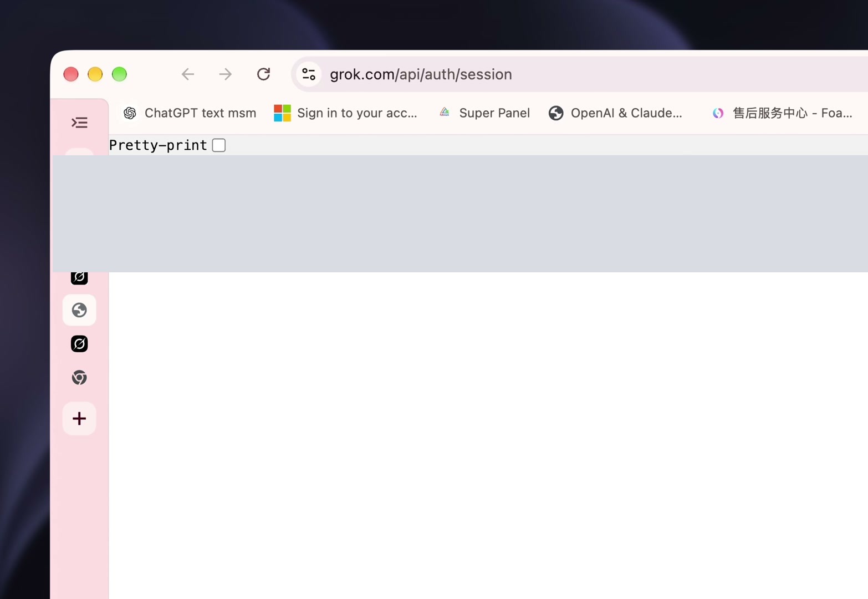This screenshot has height=599, width=868.
Task: Toggle the sidebar collapse icon
Action: pos(79,123)
